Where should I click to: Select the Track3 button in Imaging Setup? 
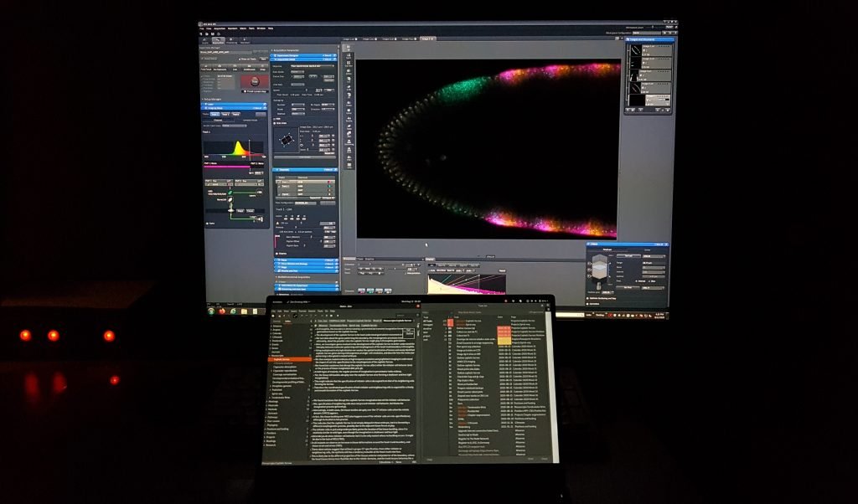(x=235, y=114)
